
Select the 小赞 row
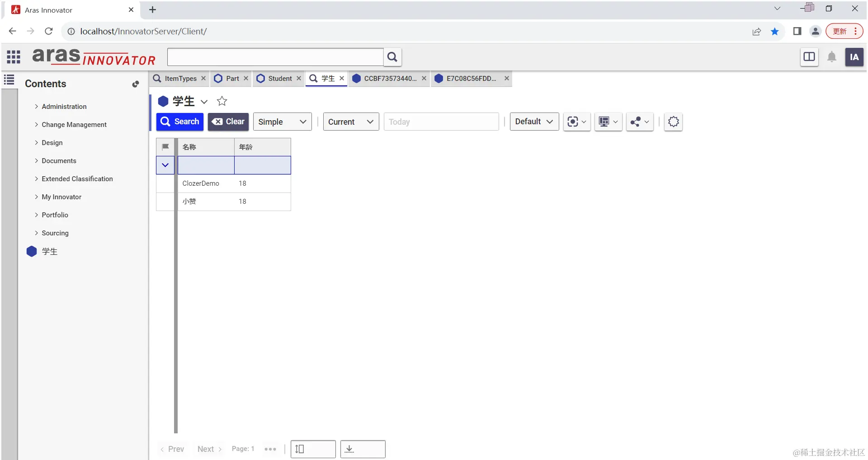[223, 202]
